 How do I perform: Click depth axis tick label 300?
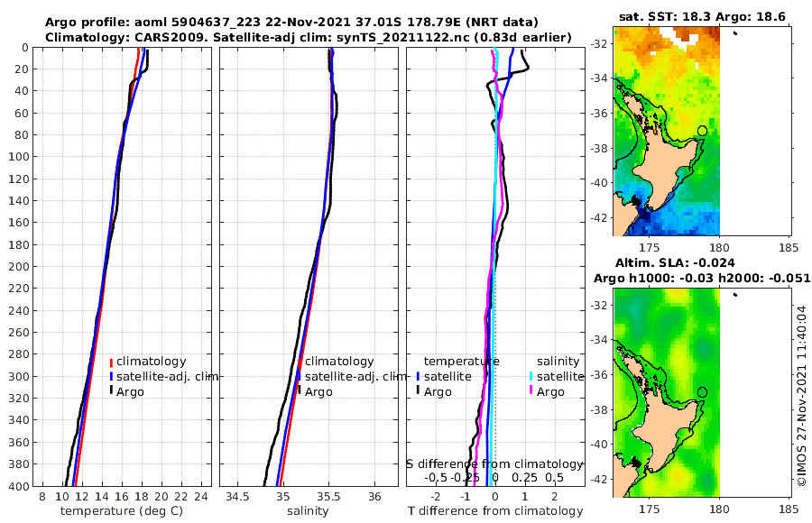pos(19,376)
